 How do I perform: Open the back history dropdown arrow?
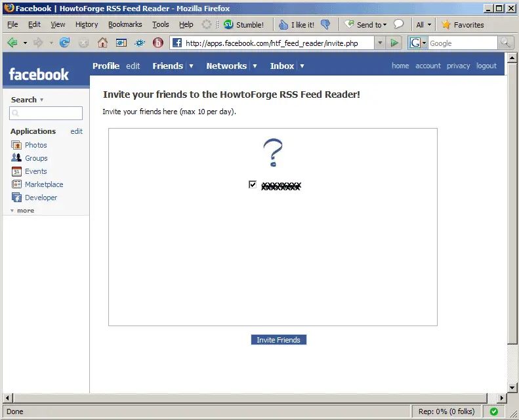pos(25,43)
